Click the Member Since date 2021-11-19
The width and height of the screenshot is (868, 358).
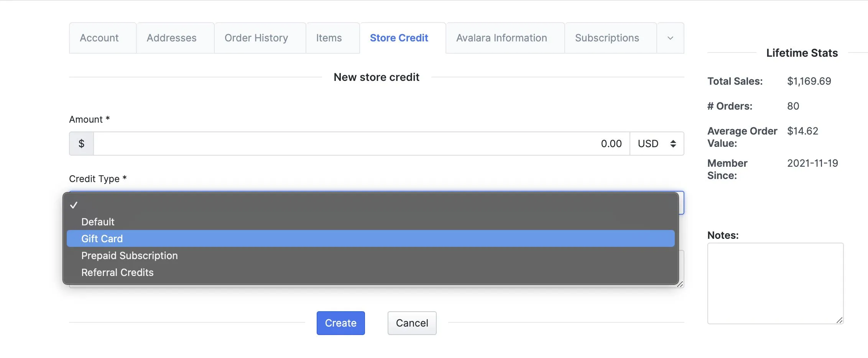click(x=812, y=163)
